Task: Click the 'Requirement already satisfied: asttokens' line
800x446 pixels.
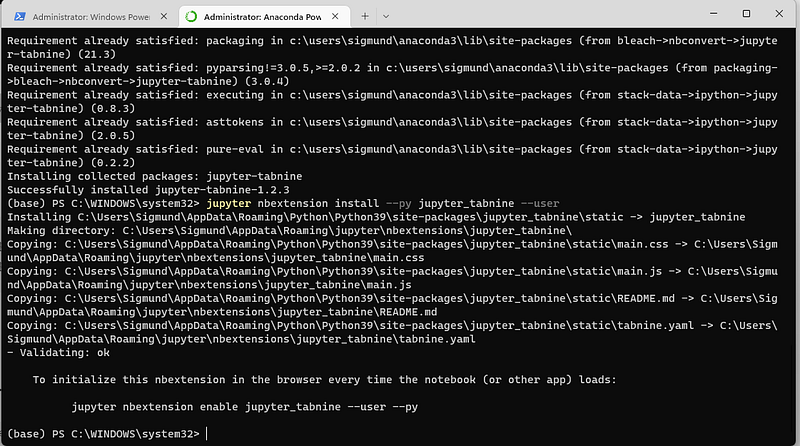Action: pyautogui.click(x=392, y=129)
